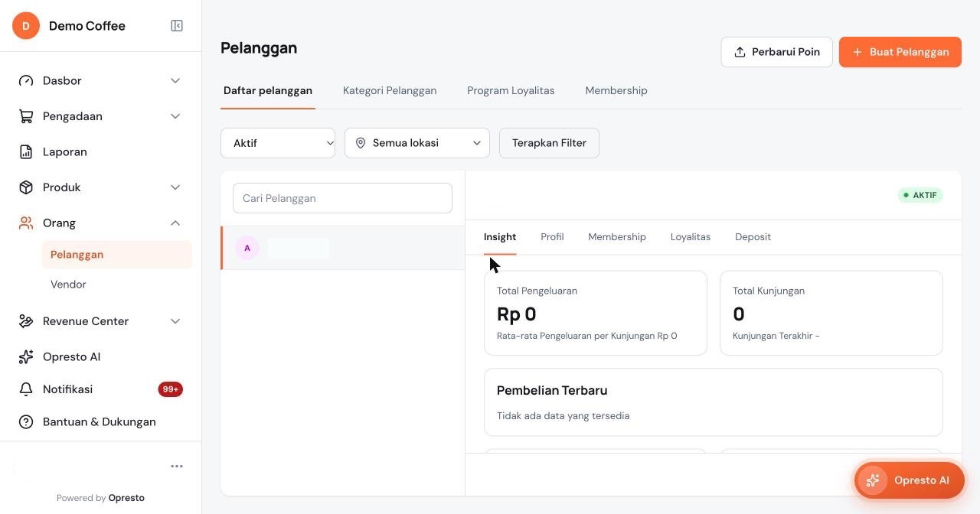Viewport: 980px width, 514px height.
Task: Click the Buat Pelanggan button
Action: (900, 52)
